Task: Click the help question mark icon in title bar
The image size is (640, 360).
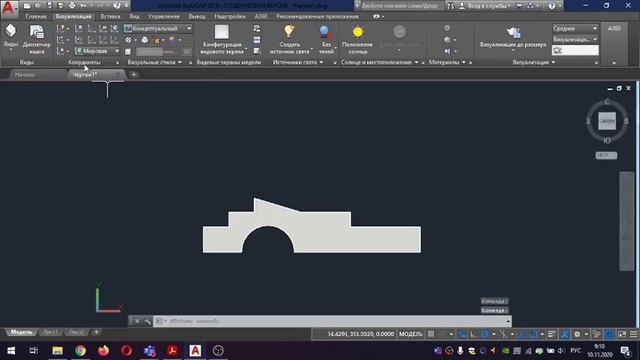Action: 551,6
